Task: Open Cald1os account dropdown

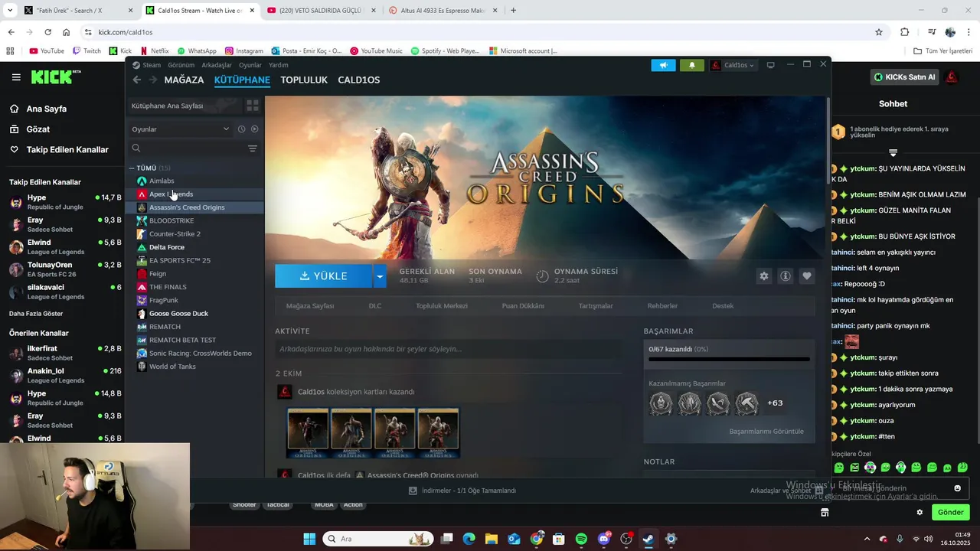Action: (x=733, y=65)
